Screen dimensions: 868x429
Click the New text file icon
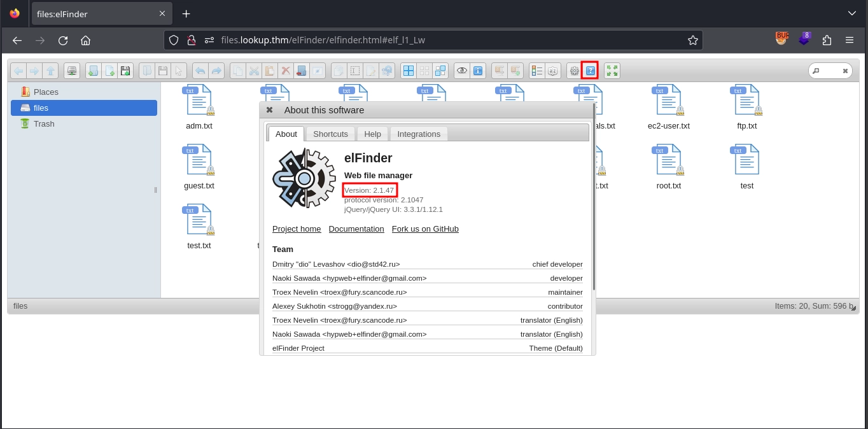click(x=109, y=71)
